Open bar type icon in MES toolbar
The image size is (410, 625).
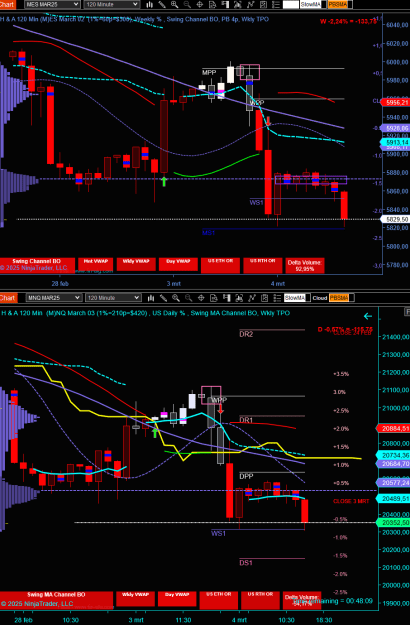[x=150, y=5]
